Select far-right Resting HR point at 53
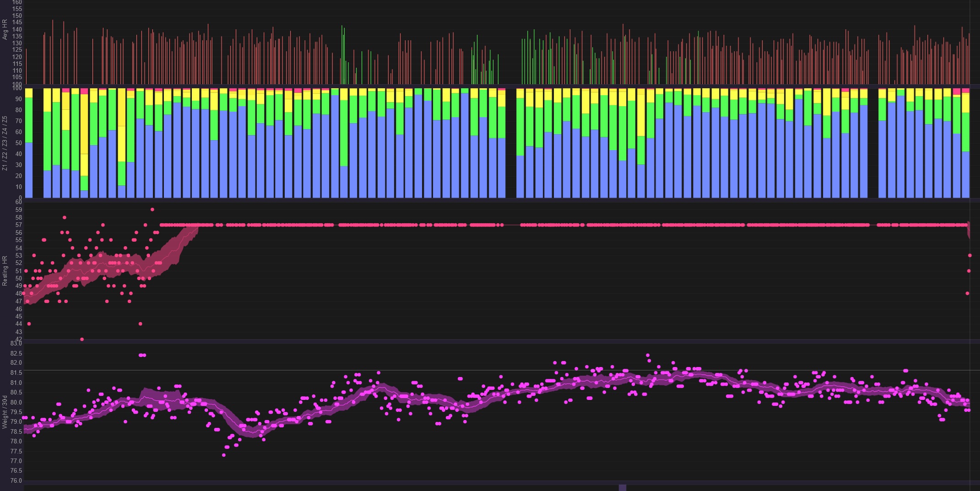980x491 pixels. coord(970,255)
